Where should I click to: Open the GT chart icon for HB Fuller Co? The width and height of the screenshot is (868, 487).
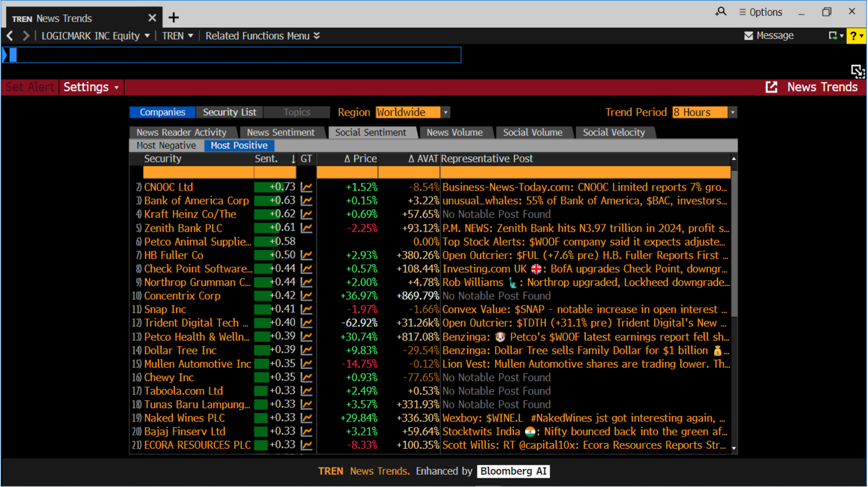pos(307,255)
